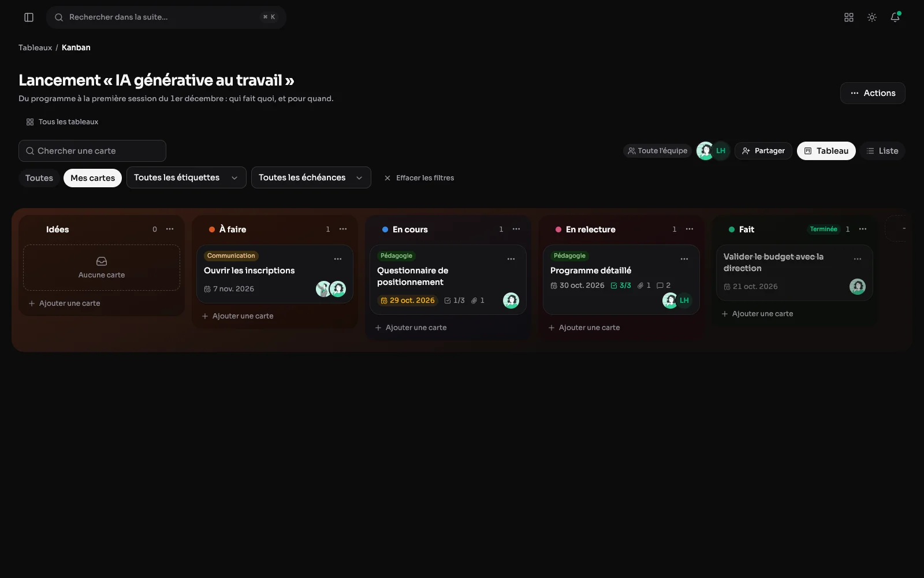Switch to the Liste view
924x578 pixels.
point(882,151)
